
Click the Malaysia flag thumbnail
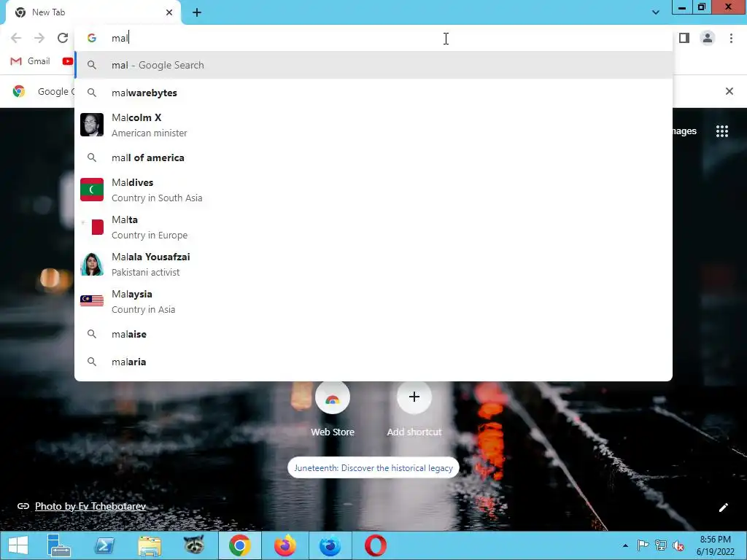pyautogui.click(x=92, y=301)
